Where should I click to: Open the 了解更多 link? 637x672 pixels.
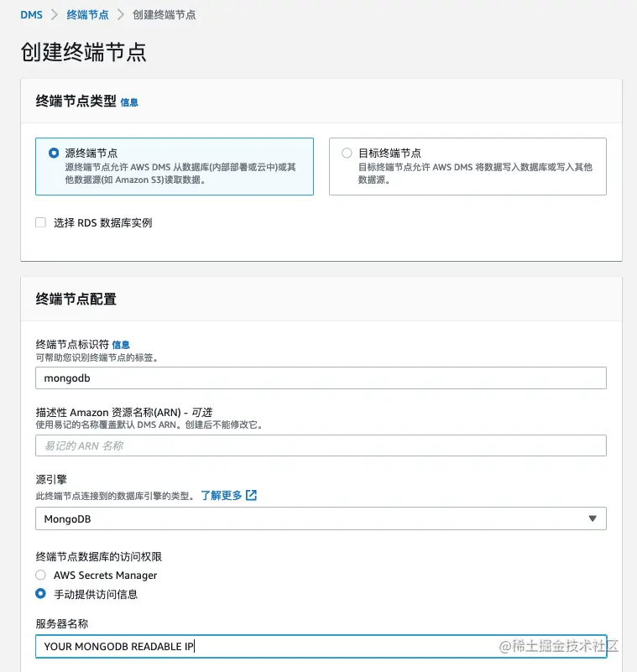[222, 496]
